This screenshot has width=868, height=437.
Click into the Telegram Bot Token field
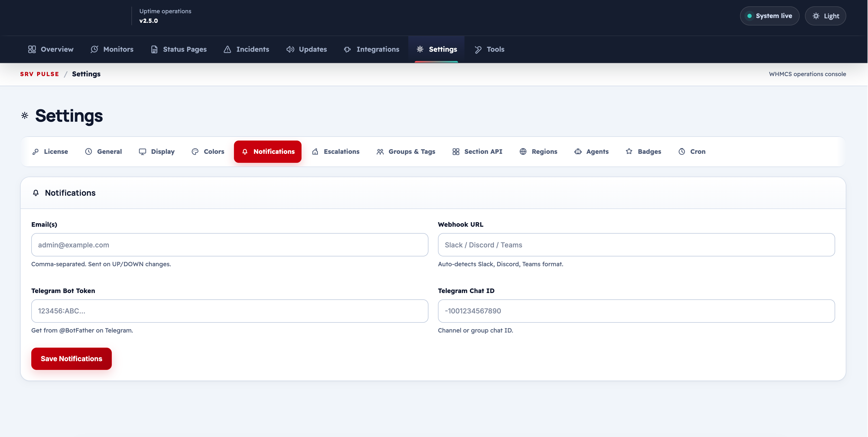click(229, 311)
